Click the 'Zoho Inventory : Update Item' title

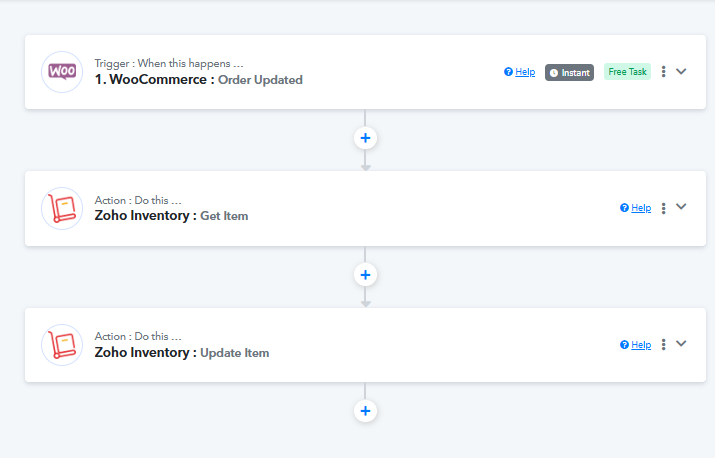181,353
